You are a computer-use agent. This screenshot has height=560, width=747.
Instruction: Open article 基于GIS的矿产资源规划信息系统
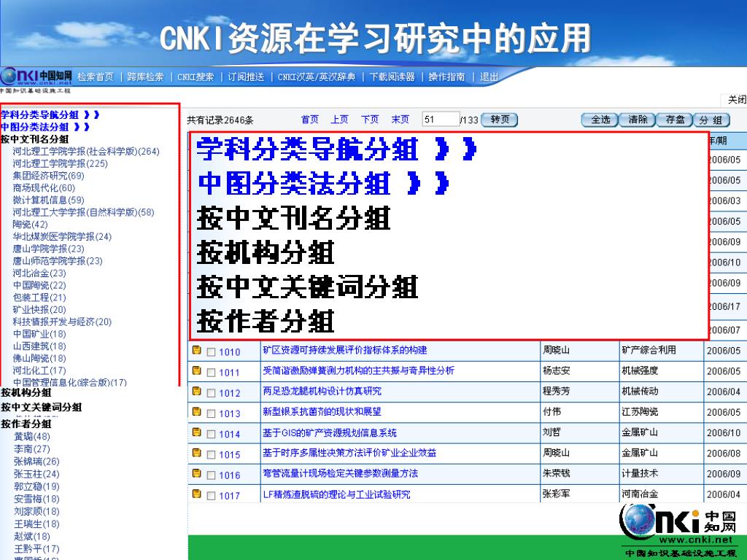point(330,433)
